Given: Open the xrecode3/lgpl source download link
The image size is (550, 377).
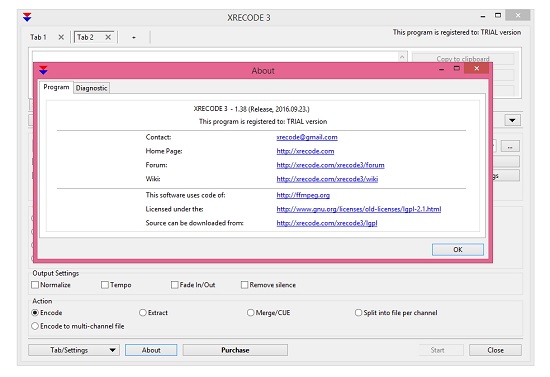Looking at the screenshot, I should click(327, 223).
